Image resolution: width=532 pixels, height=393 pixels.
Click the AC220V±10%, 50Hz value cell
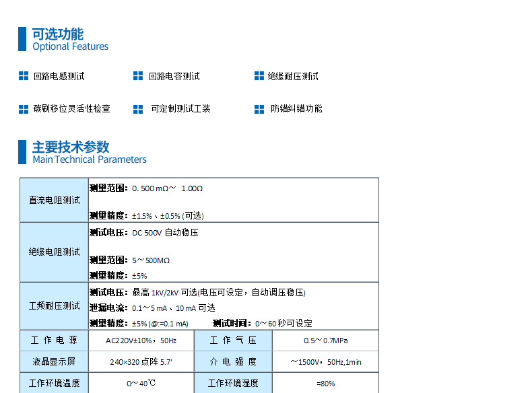click(x=141, y=341)
